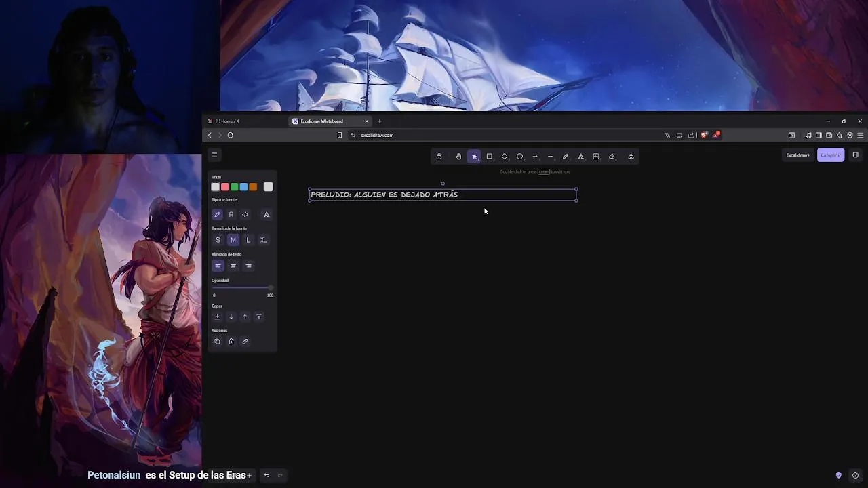Set font size to XL
This screenshot has width=868, height=488.
coord(263,240)
